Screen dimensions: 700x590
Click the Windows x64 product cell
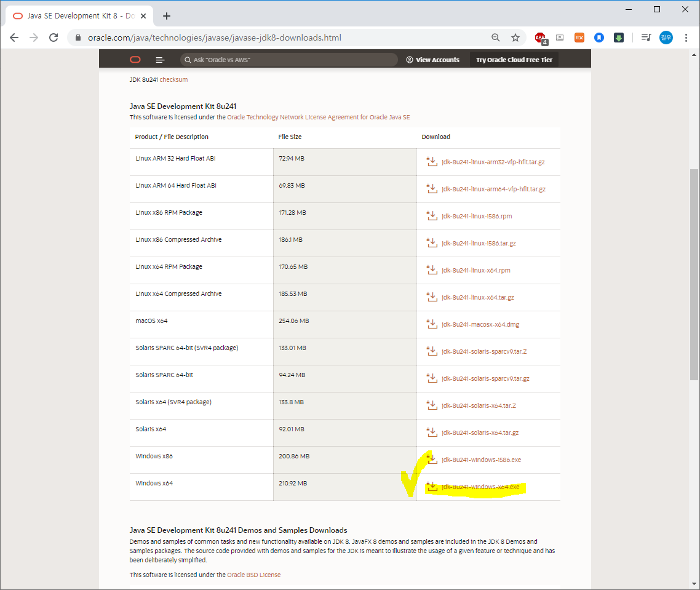click(201, 487)
